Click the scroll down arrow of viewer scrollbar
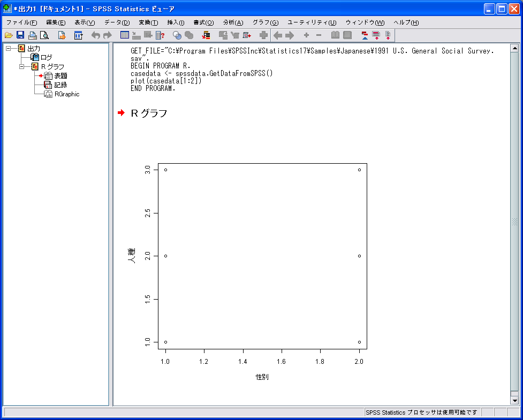The height and width of the screenshot is (420, 523). pyautogui.click(x=514, y=400)
